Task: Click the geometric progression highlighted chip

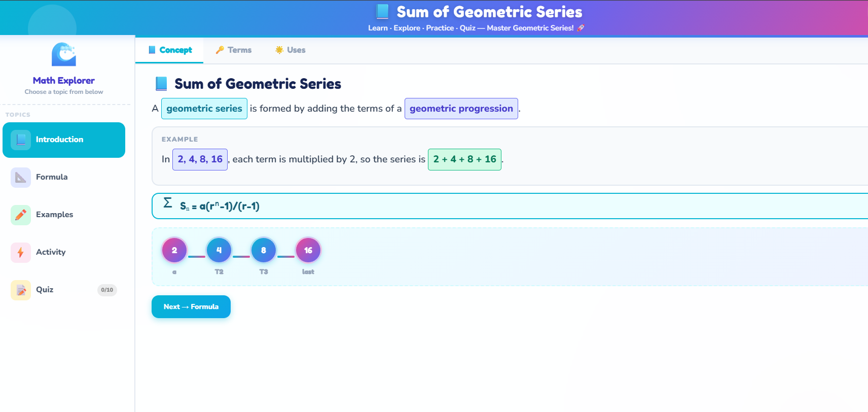Action: tap(461, 109)
